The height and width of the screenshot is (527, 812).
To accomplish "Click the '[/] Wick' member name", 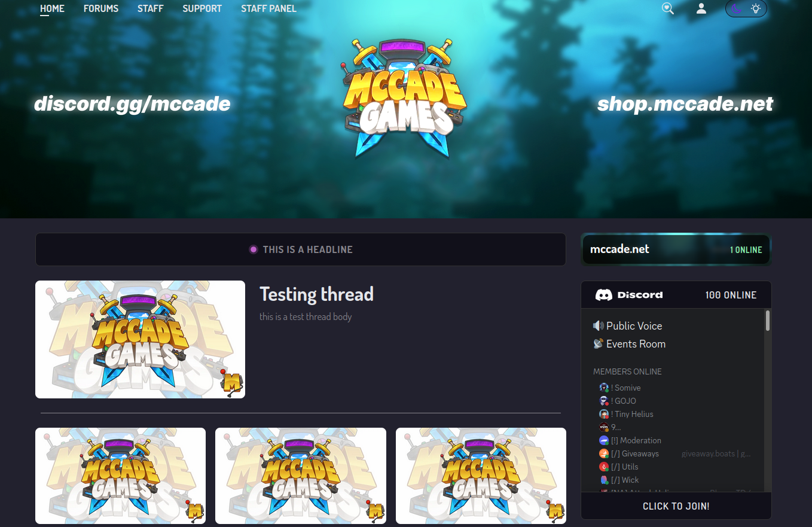I will (x=625, y=480).
